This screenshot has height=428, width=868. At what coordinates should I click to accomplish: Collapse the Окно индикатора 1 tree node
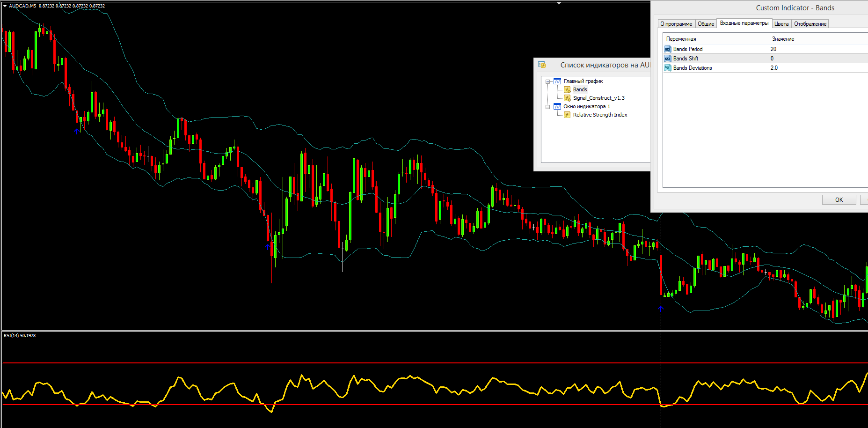click(547, 107)
